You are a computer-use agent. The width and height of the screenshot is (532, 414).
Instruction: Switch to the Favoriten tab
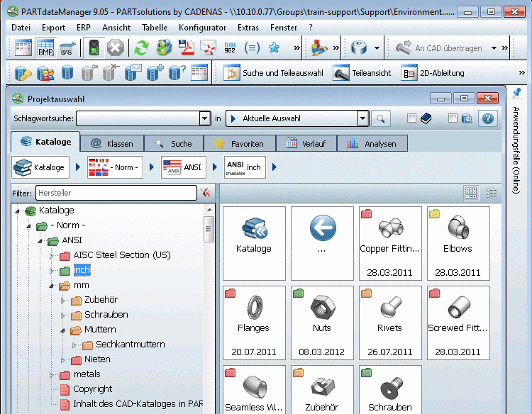point(240,144)
